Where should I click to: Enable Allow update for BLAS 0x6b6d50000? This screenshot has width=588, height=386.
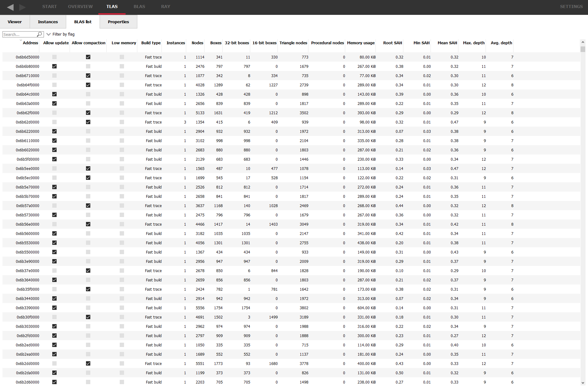54,57
